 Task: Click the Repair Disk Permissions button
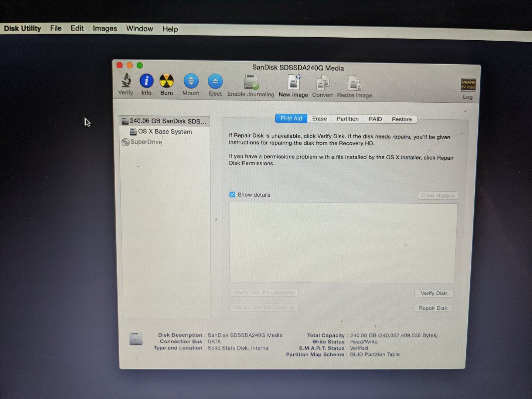(264, 307)
